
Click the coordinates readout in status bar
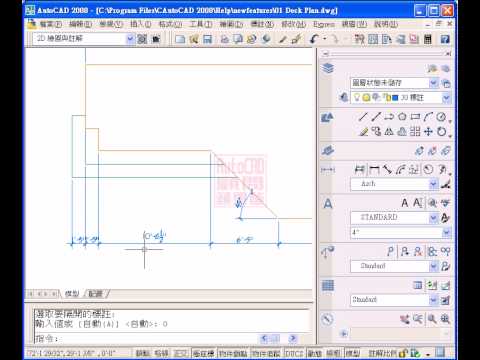(71, 353)
